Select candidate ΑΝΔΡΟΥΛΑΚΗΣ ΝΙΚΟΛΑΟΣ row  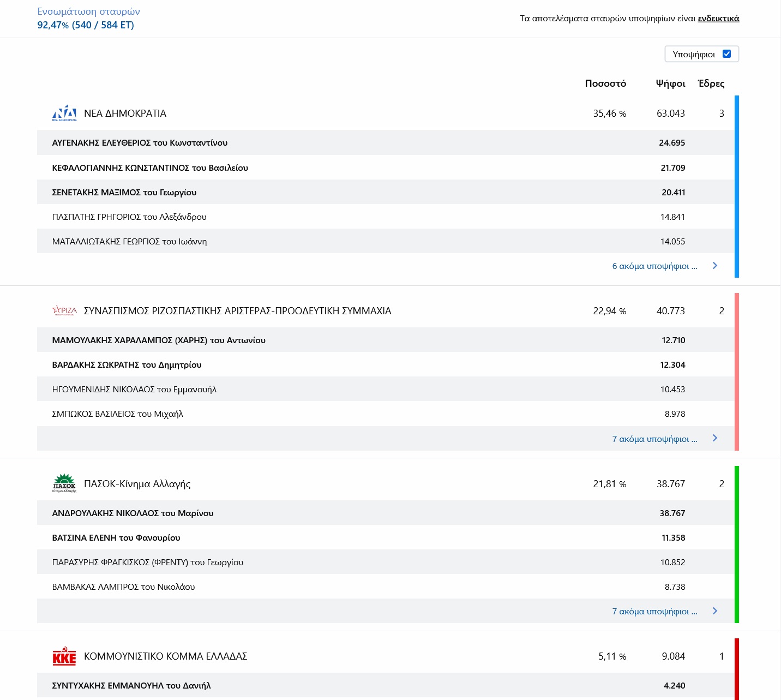coord(133,513)
